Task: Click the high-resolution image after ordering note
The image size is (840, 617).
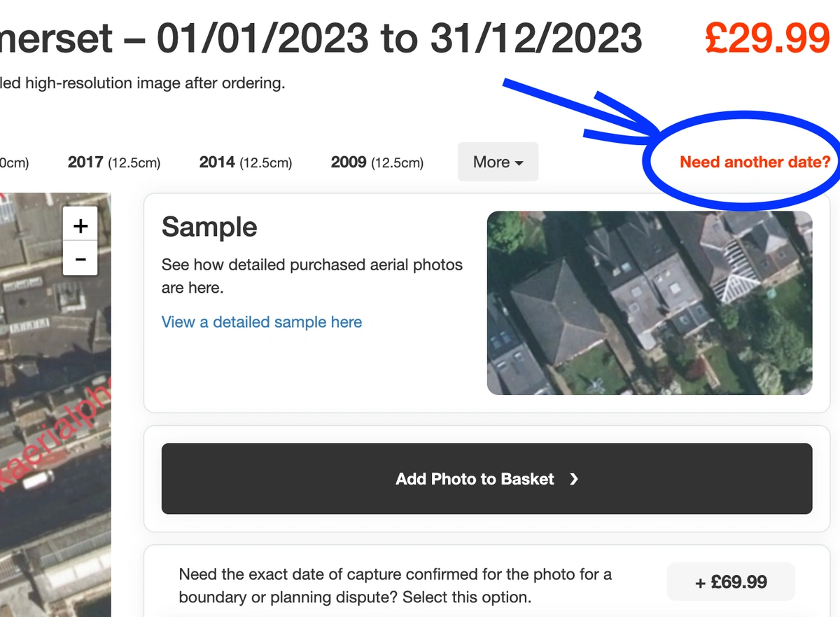Action: click(x=142, y=83)
